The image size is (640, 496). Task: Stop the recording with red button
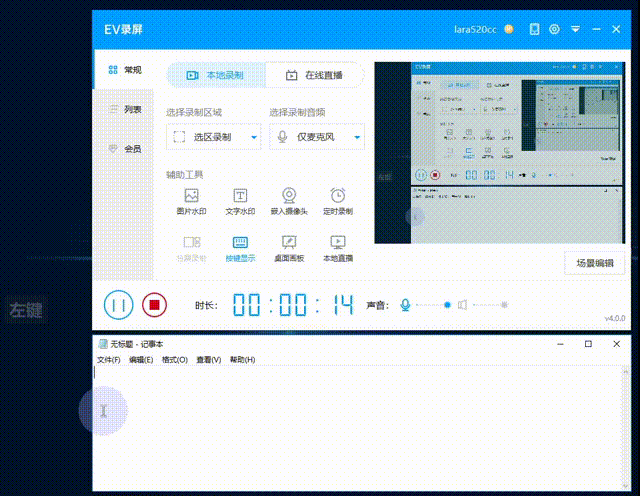(154, 305)
